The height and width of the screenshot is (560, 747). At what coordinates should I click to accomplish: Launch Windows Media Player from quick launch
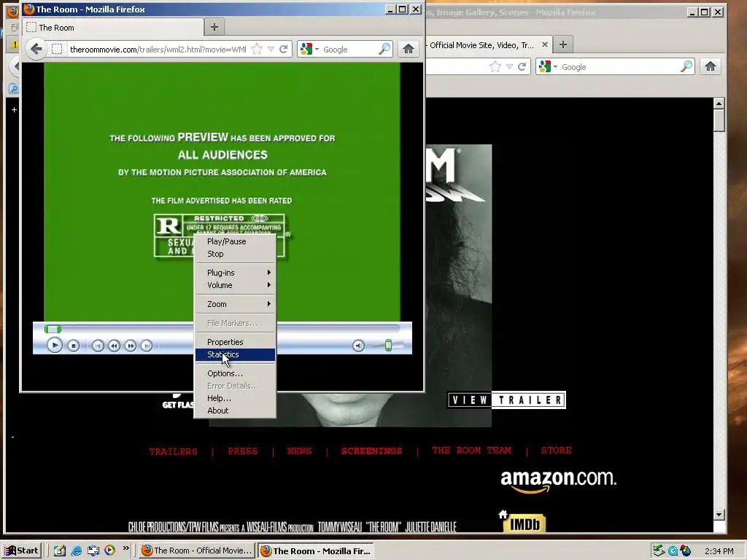[x=109, y=551]
